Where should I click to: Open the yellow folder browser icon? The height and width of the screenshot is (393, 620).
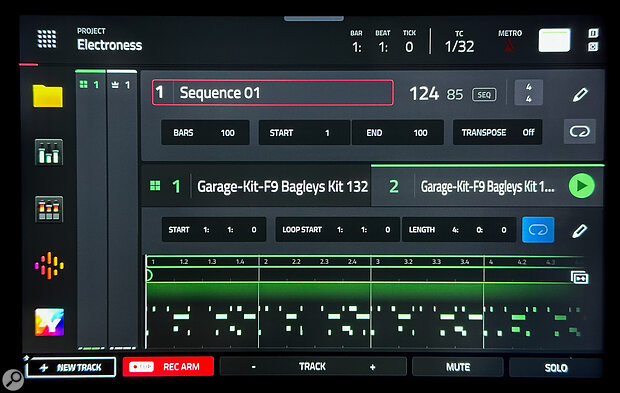tap(47, 96)
